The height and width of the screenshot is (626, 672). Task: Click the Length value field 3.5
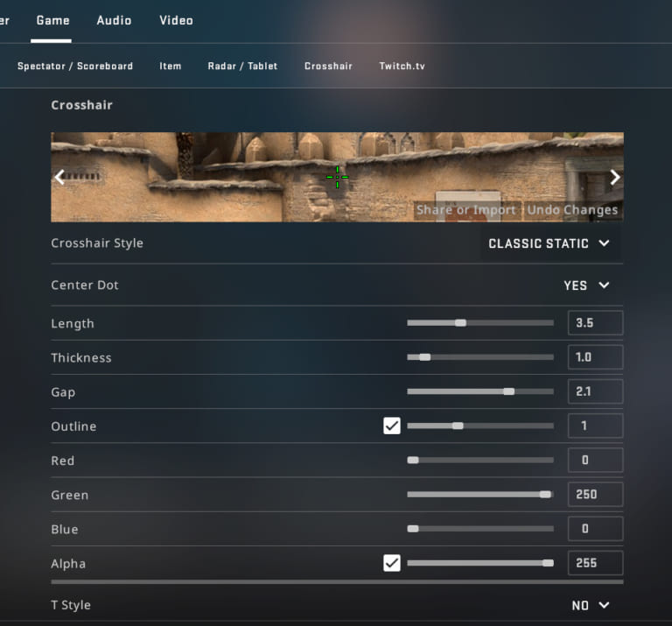[595, 323]
